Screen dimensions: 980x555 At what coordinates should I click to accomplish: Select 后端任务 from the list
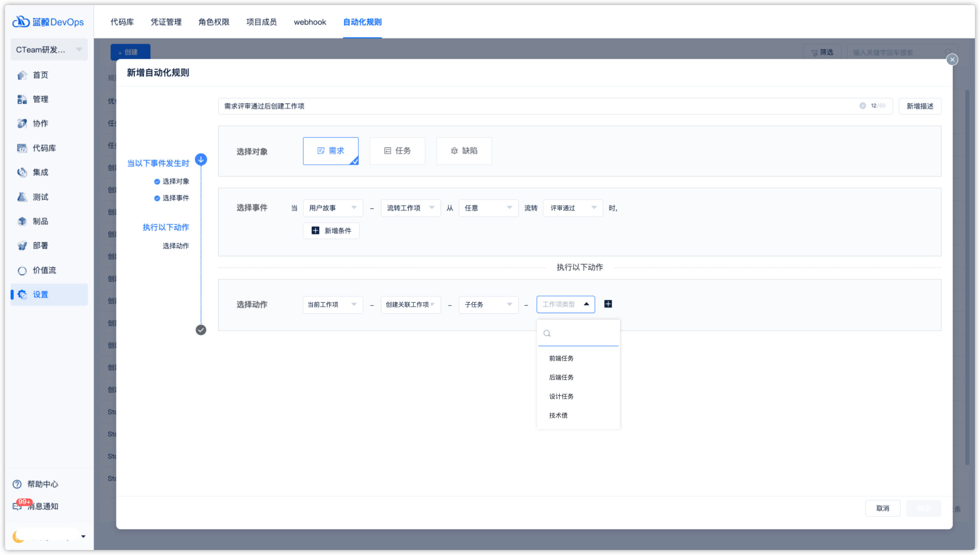(x=561, y=377)
